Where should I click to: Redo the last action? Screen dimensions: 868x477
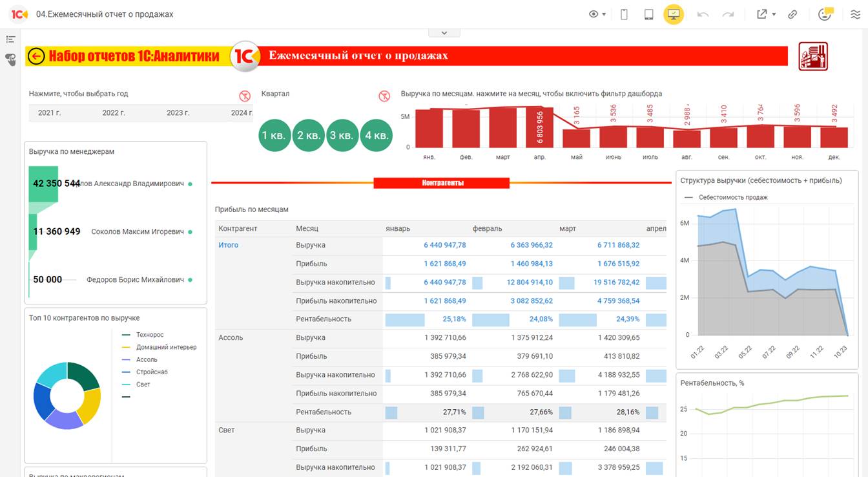728,14
